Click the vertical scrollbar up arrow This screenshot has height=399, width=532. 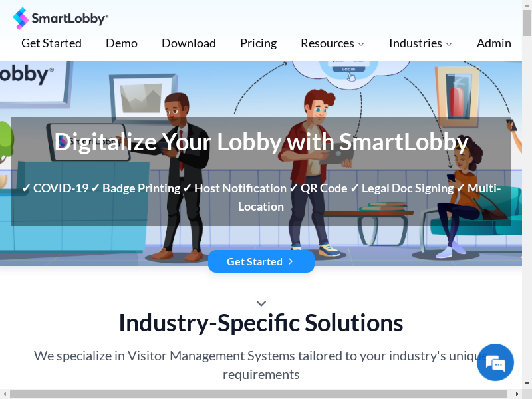[527, 5]
